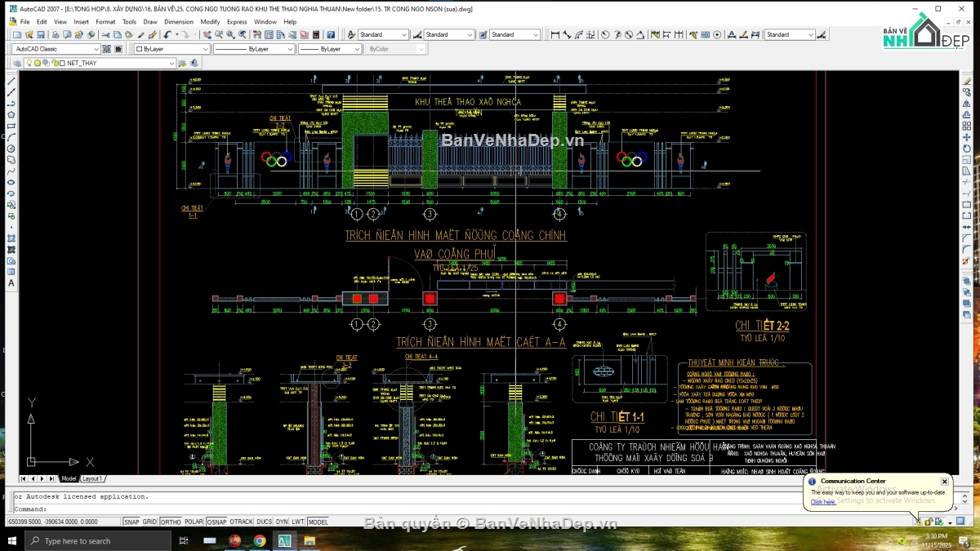Toggle OTRACK in status bar
The width and height of the screenshot is (980, 551).
[241, 522]
